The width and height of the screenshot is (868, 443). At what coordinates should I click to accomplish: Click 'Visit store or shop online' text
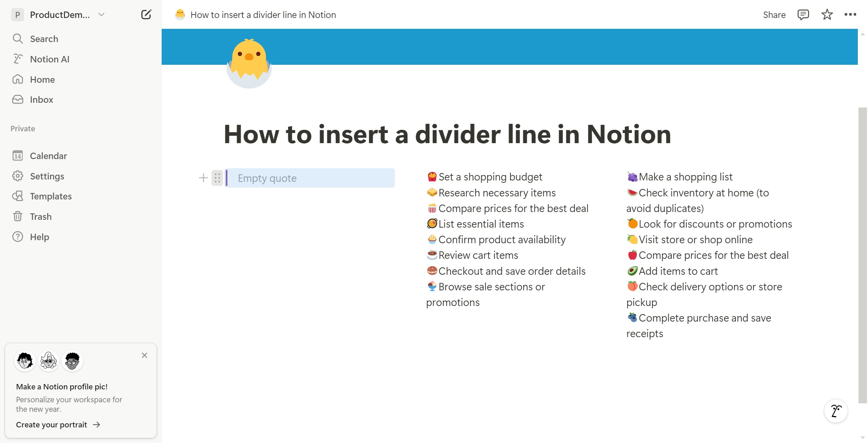click(x=695, y=239)
